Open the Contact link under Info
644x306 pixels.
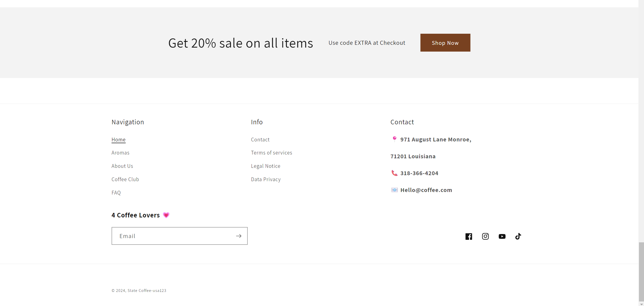click(260, 139)
